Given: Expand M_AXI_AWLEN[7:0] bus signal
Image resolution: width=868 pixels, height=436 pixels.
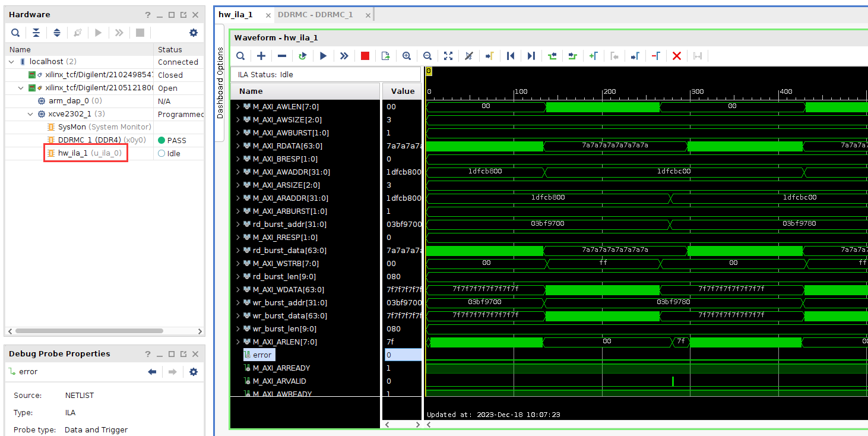Looking at the screenshot, I should [x=238, y=107].
